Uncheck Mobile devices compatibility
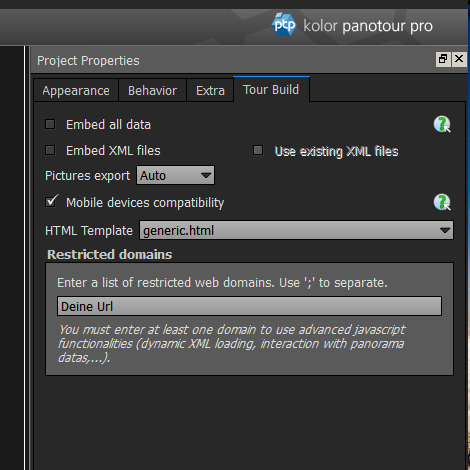The height and width of the screenshot is (470, 470). [x=51, y=202]
